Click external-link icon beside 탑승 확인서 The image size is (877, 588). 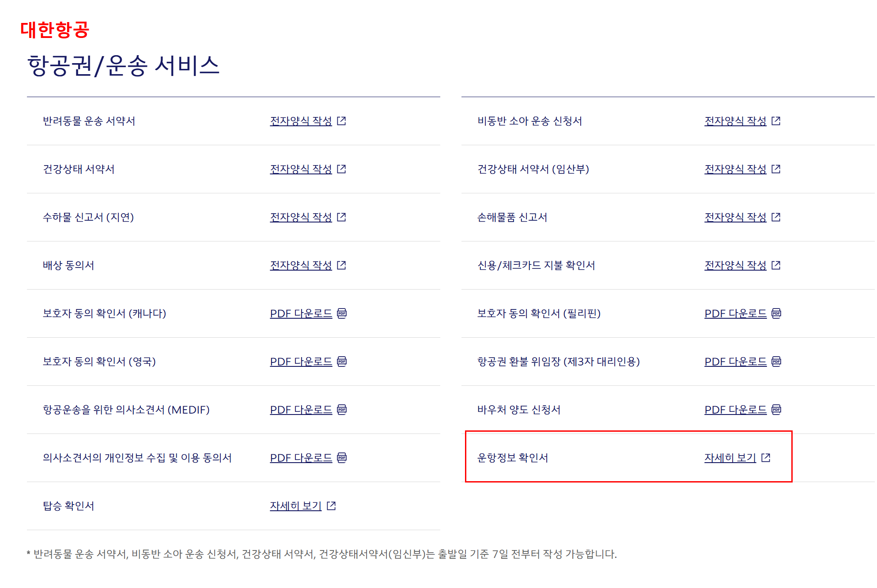pos(331,506)
